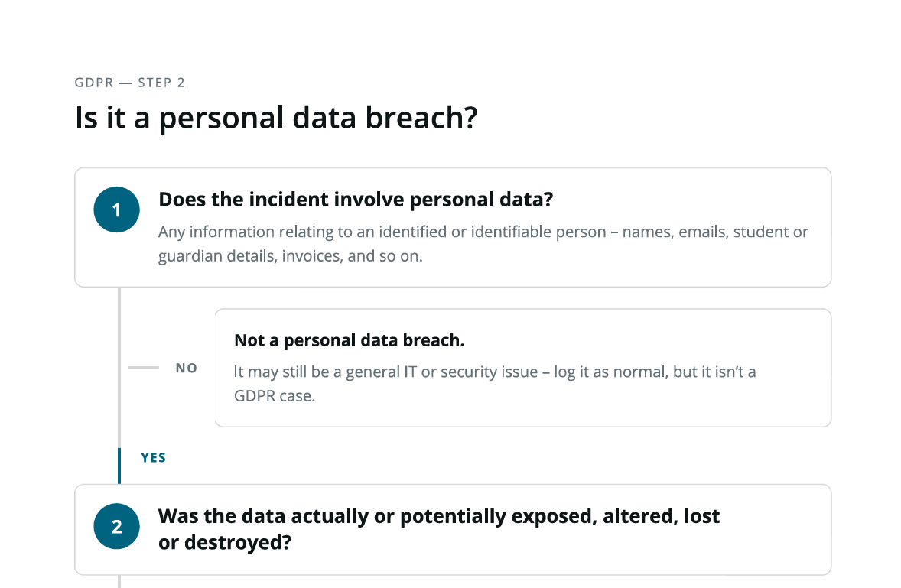The height and width of the screenshot is (588, 901).
Task: Click the blue vertical line beside YES
Action: [119, 466]
